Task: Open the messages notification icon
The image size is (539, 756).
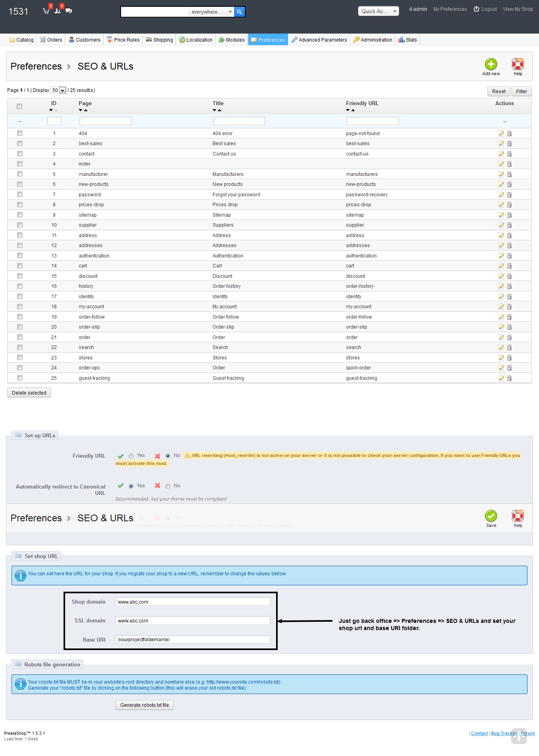Action: tap(69, 11)
